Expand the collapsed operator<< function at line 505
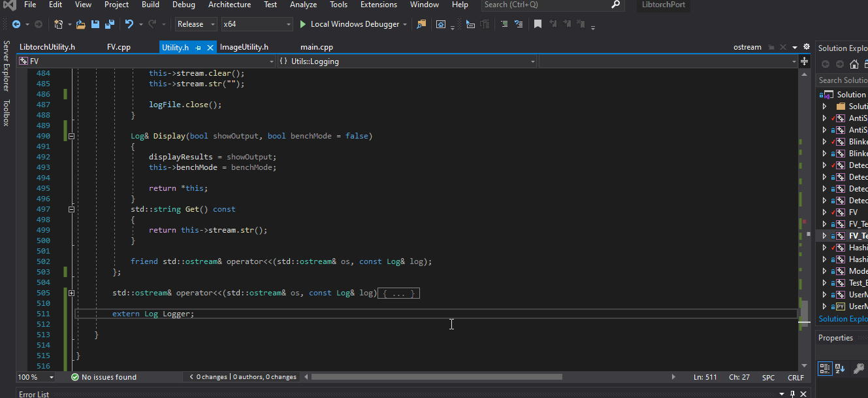868x398 pixels. [x=71, y=293]
